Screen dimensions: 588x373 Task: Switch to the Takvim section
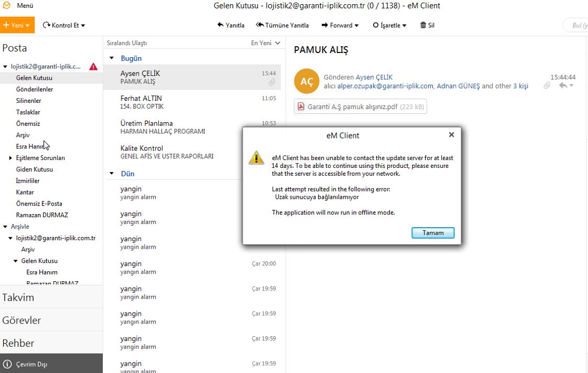coord(51,297)
